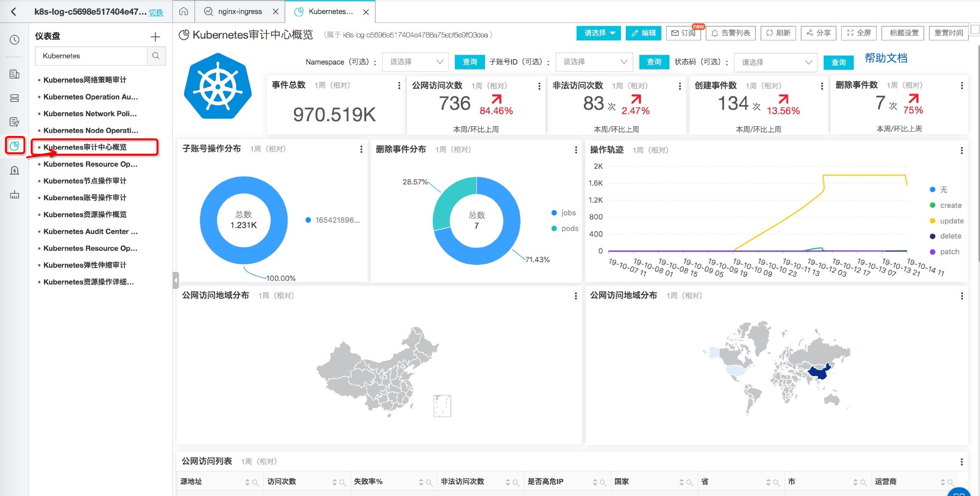The width and height of the screenshot is (980, 496).
Task: Expand the 子账号ID dropdown
Action: coord(595,62)
